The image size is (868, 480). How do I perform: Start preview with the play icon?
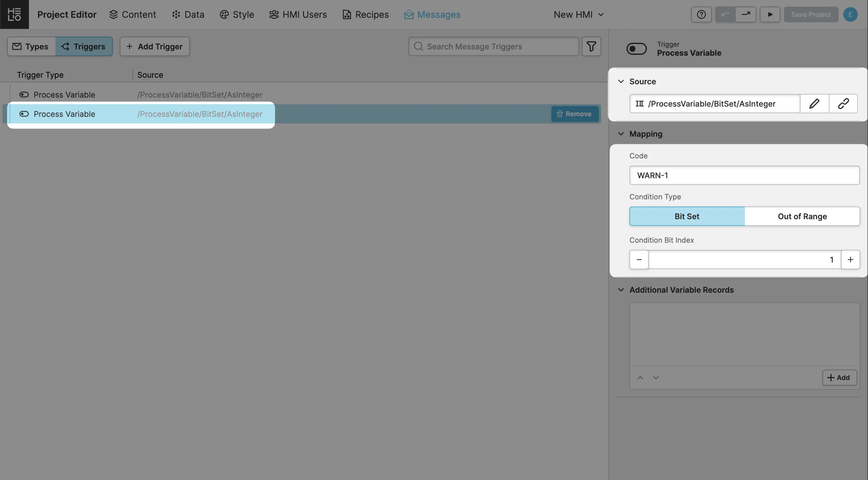[x=770, y=14]
